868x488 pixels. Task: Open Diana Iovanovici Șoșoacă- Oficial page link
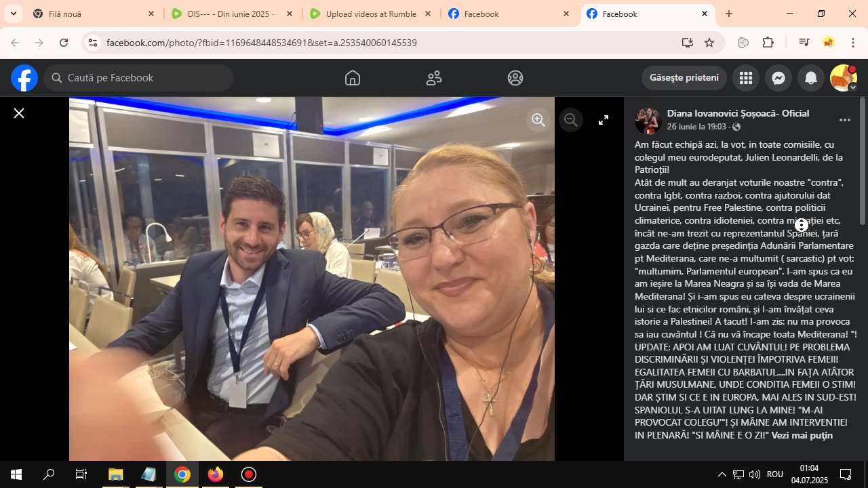[738, 113]
